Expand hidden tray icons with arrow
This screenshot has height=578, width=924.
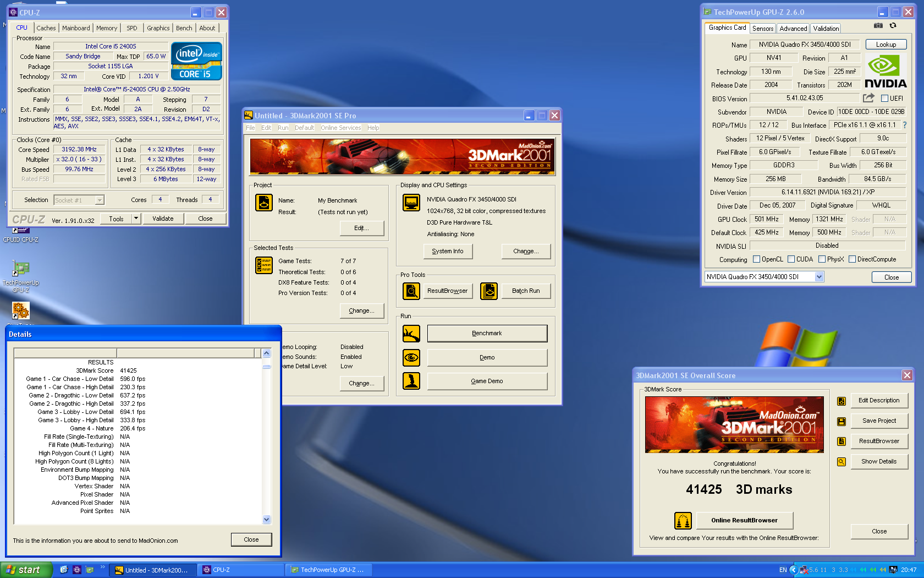pos(793,570)
